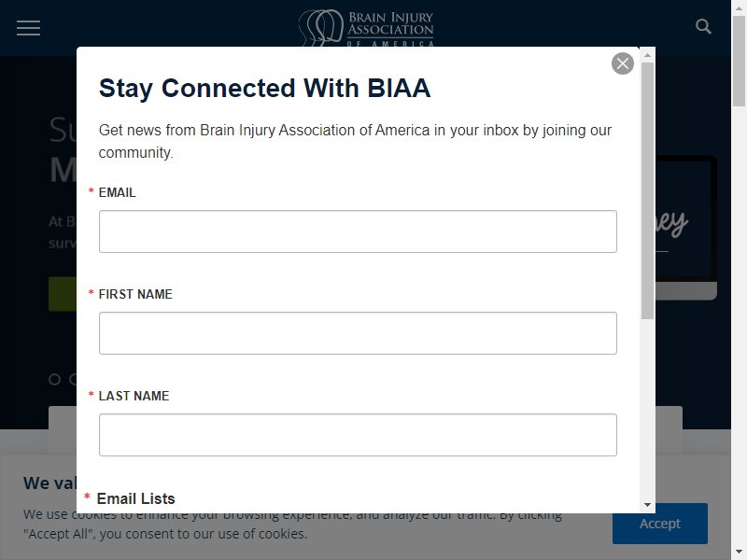Select the first carousel dot indicator
The width and height of the screenshot is (747, 560).
click(x=55, y=380)
